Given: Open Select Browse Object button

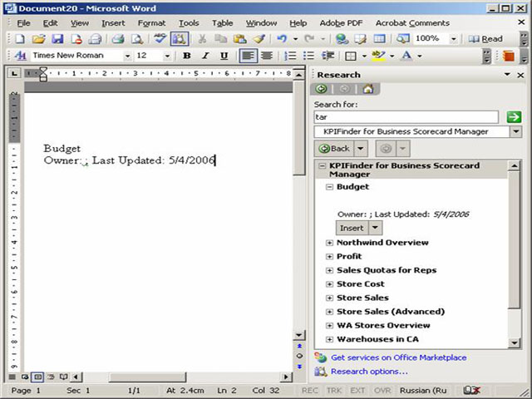Looking at the screenshot, I should point(299,356).
